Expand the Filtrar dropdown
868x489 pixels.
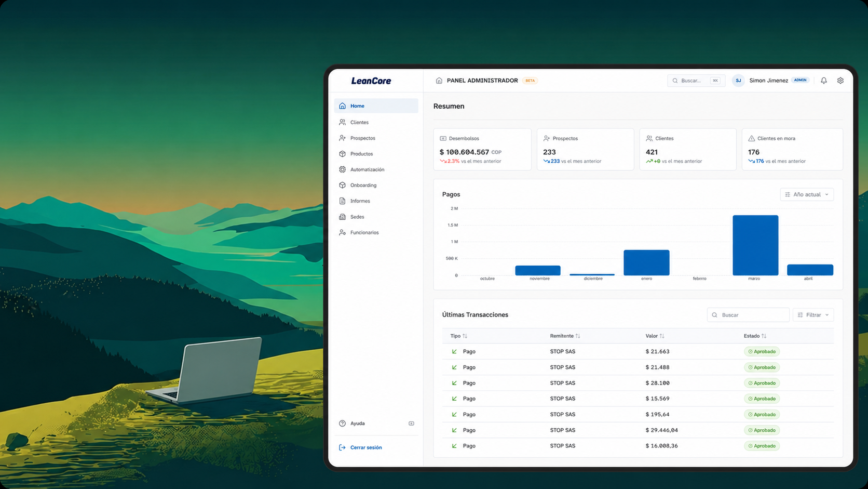click(813, 315)
